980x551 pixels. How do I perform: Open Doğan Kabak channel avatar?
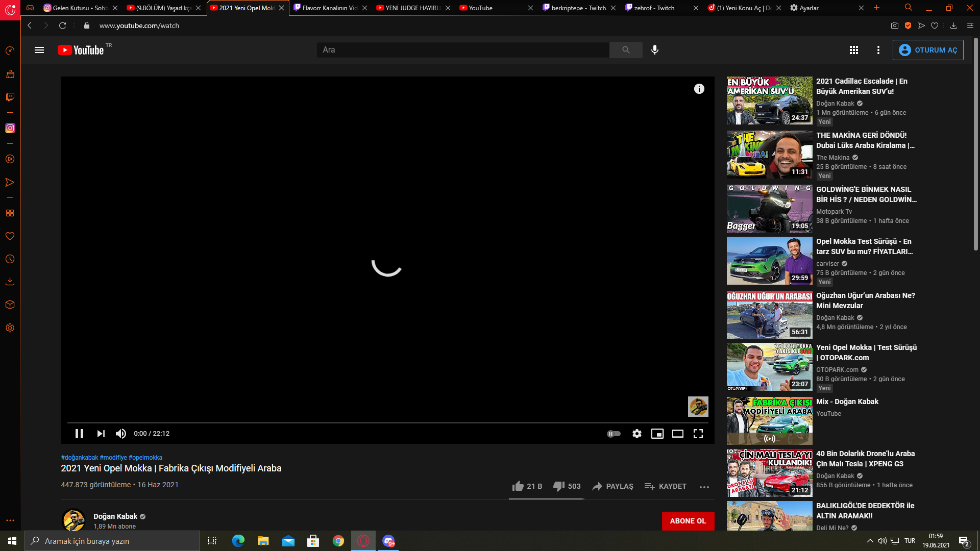(x=73, y=520)
